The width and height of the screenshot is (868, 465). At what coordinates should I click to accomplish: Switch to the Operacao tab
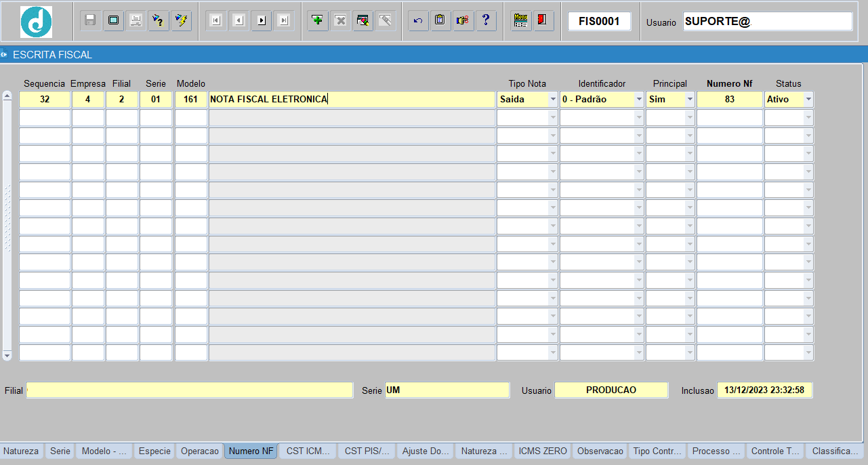[x=200, y=451]
